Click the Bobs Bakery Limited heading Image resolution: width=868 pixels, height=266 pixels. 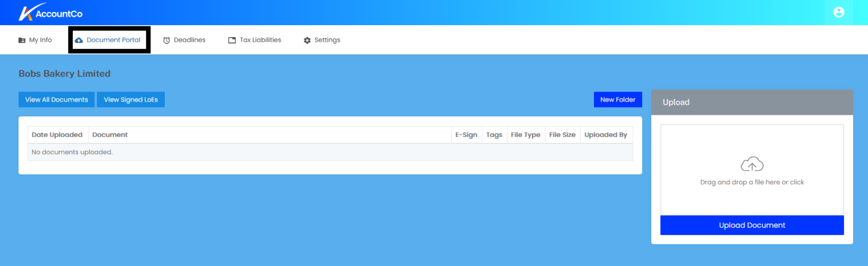point(64,74)
